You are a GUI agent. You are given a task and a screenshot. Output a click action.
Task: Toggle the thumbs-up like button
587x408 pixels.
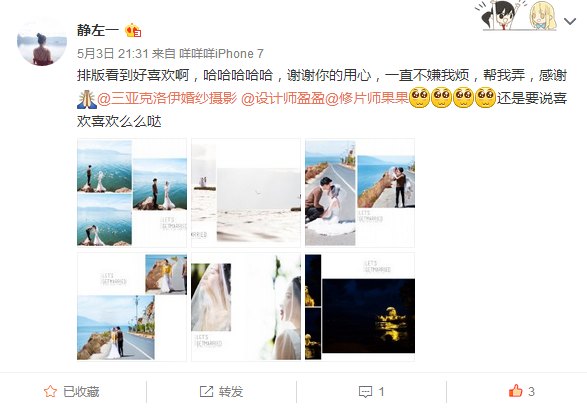click(515, 391)
